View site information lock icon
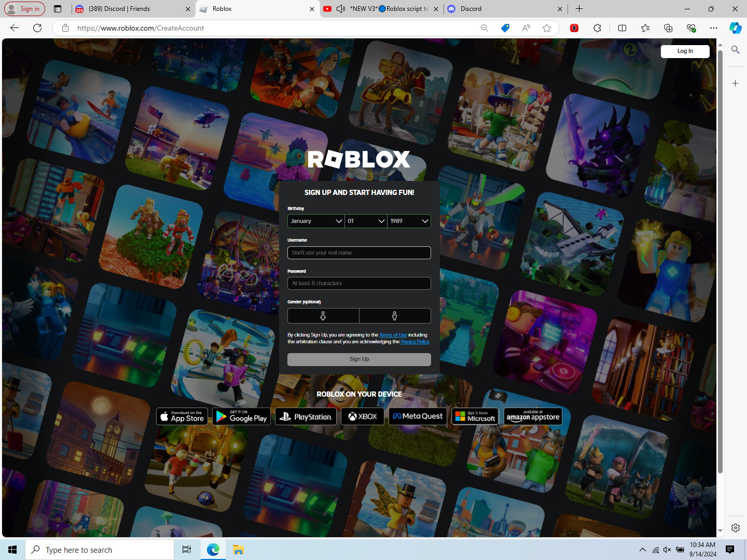Image resolution: width=747 pixels, height=560 pixels. 65,28
